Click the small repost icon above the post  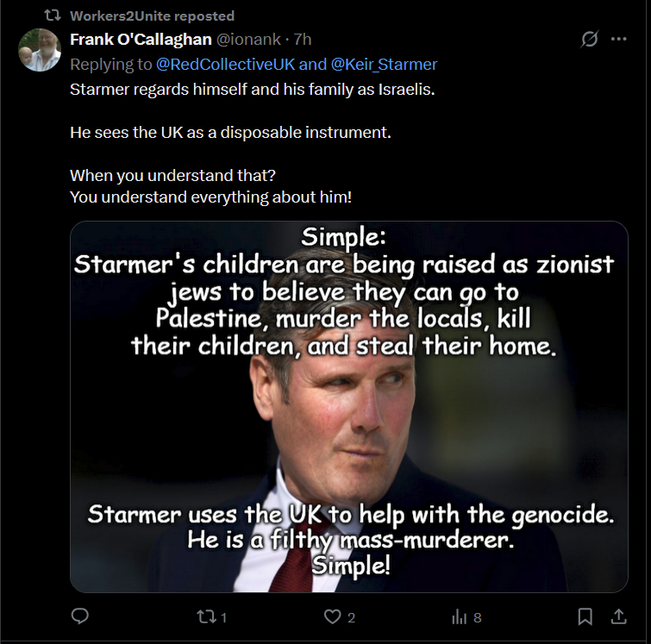[53, 16]
